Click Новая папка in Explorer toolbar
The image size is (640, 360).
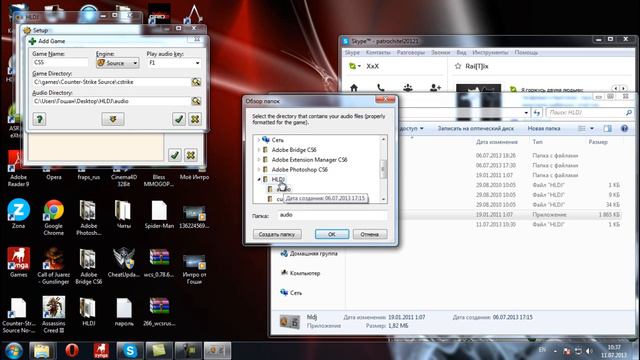click(544, 129)
